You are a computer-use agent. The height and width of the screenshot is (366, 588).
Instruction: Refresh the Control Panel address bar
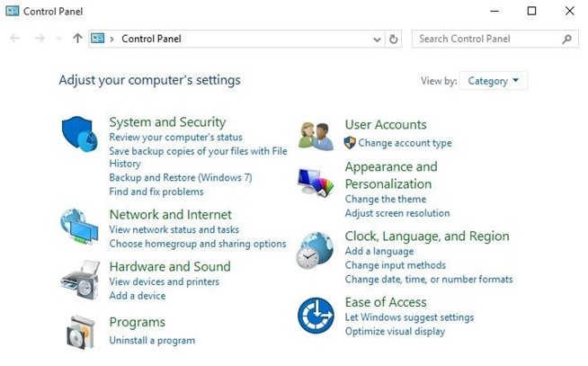coord(393,39)
